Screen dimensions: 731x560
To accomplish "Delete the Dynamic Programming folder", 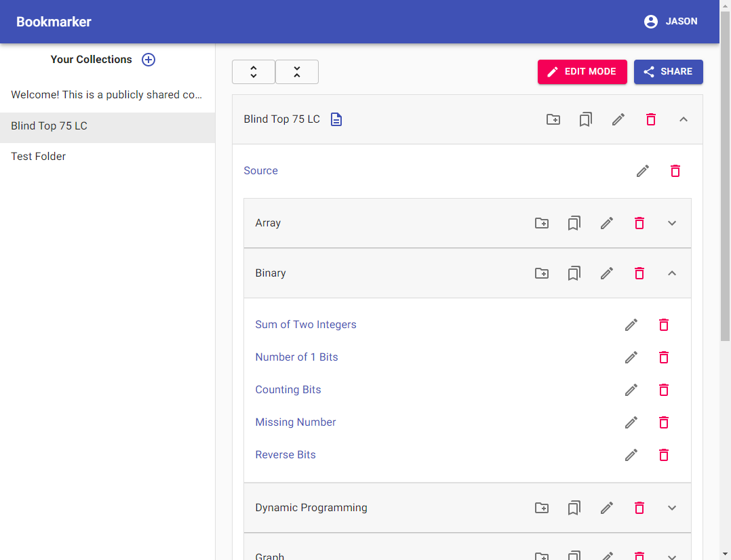I will click(x=639, y=508).
